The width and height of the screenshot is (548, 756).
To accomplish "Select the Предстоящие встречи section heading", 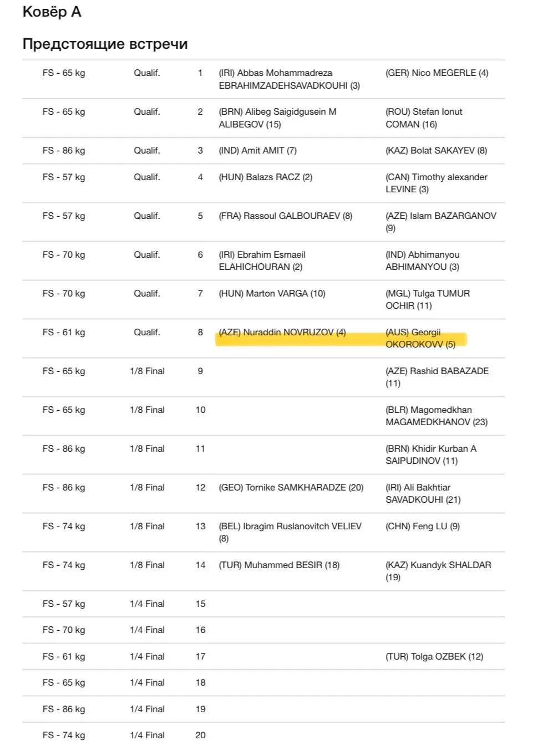I will click(105, 44).
